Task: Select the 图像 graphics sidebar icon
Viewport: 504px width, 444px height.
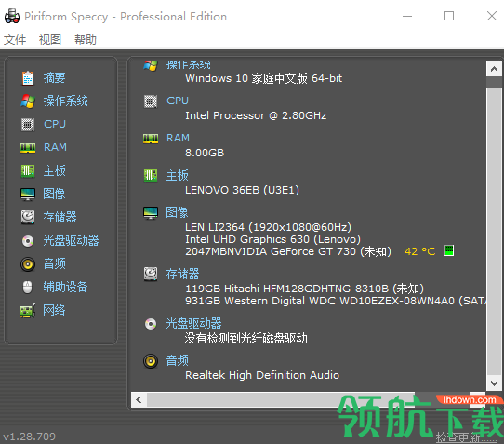Action: [x=28, y=194]
